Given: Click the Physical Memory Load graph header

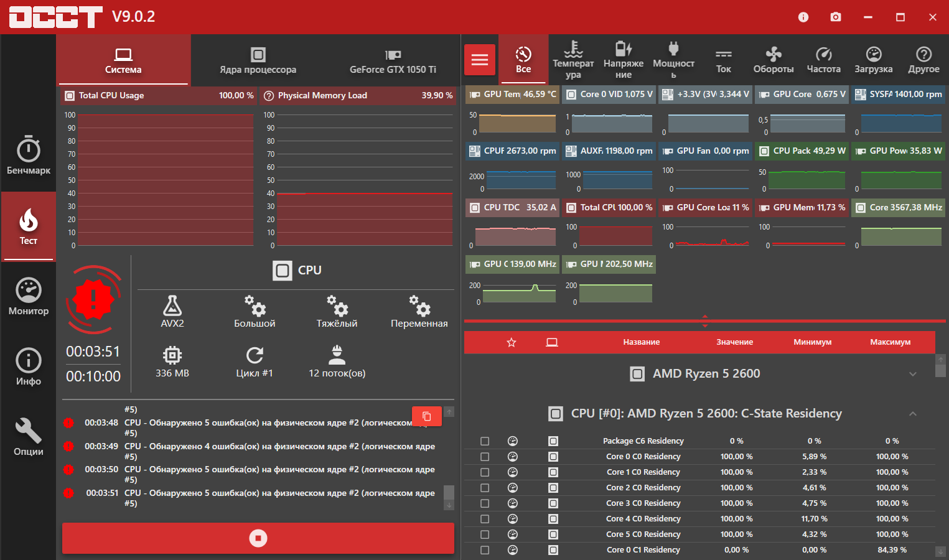Looking at the screenshot, I should (358, 96).
